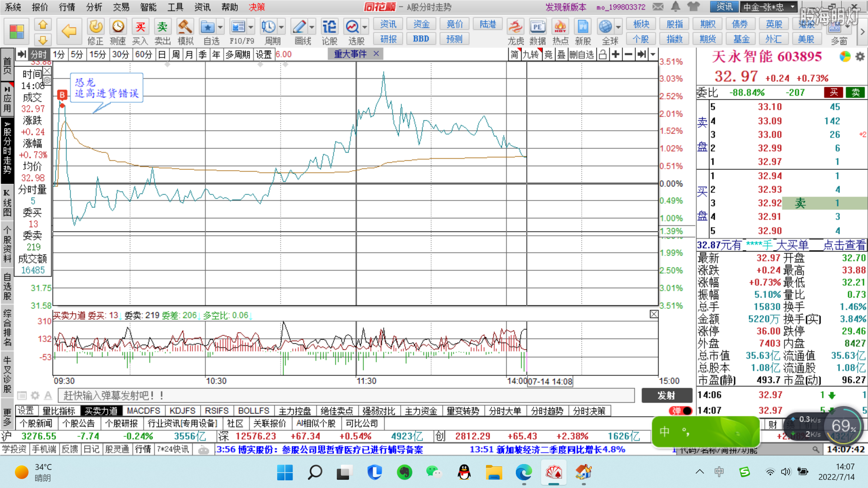Open the PE 数据 data icon

538,27
